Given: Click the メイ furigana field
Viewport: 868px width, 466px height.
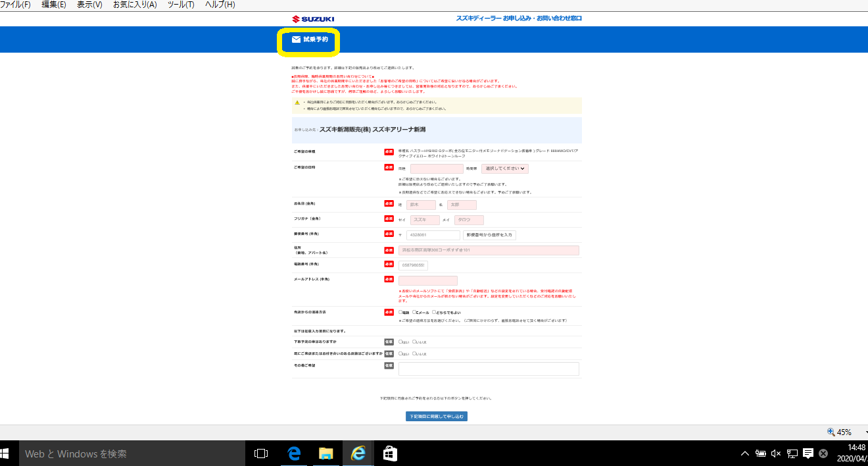Looking at the screenshot, I should [469, 220].
